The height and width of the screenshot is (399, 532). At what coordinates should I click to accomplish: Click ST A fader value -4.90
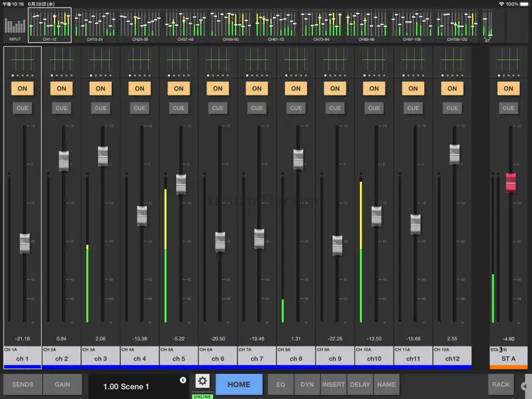(508, 338)
